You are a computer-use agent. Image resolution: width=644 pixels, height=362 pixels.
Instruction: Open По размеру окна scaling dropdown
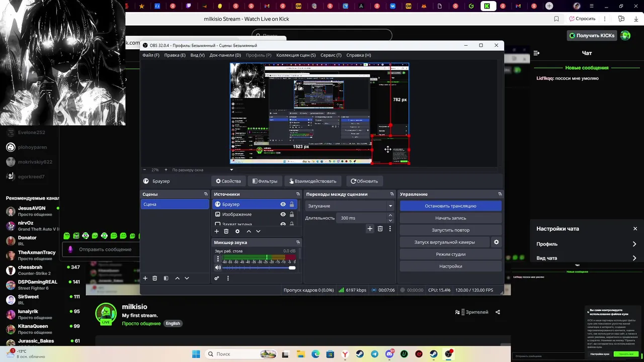coord(203,170)
